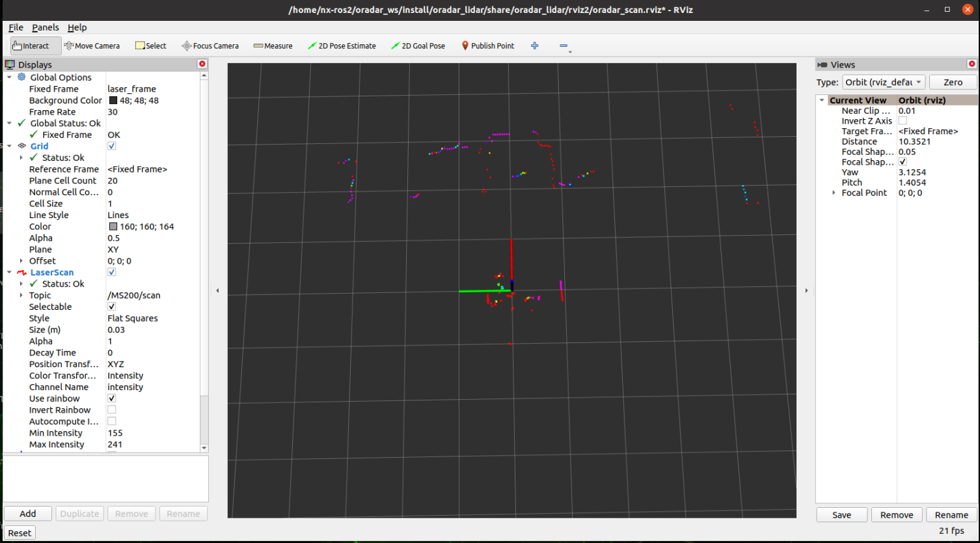This screenshot has width=980, height=543.
Task: Select the 2D Goal Pose tool
Action: [418, 46]
